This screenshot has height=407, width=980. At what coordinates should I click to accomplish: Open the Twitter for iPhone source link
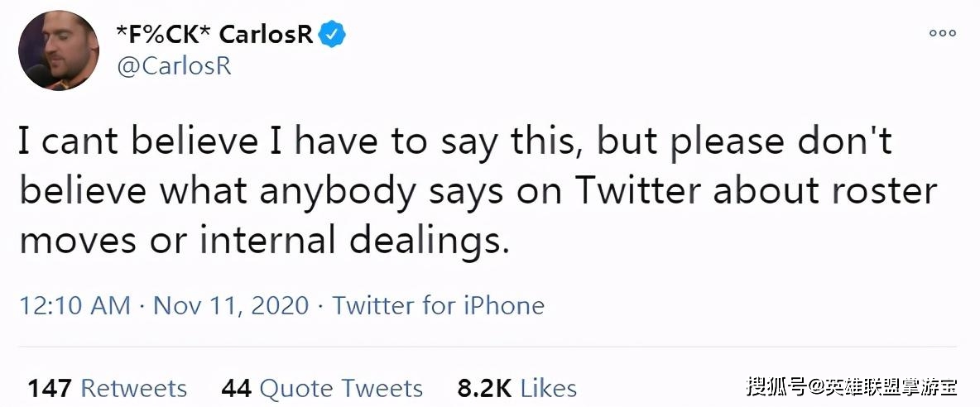click(438, 306)
